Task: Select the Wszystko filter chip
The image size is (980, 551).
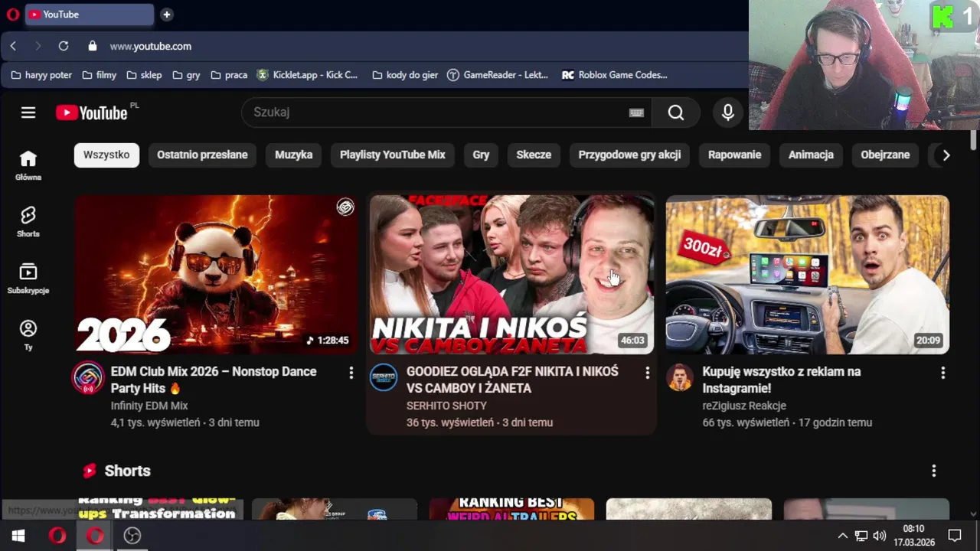Action: [106, 155]
